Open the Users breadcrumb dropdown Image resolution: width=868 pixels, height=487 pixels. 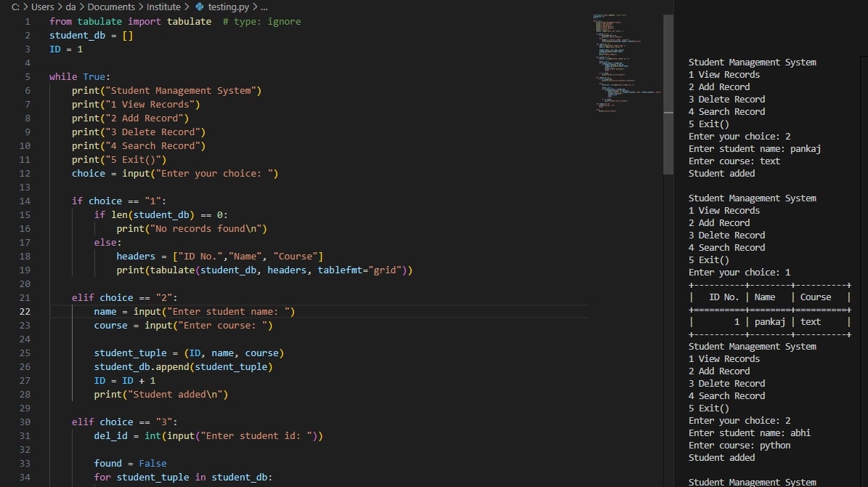[x=42, y=7]
